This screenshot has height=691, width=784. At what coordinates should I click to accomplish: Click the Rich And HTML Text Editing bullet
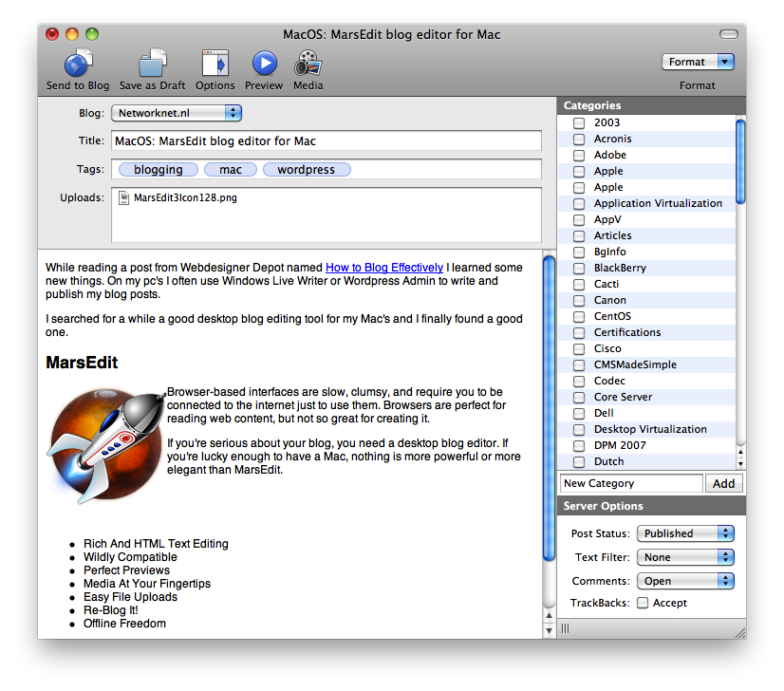(x=156, y=544)
